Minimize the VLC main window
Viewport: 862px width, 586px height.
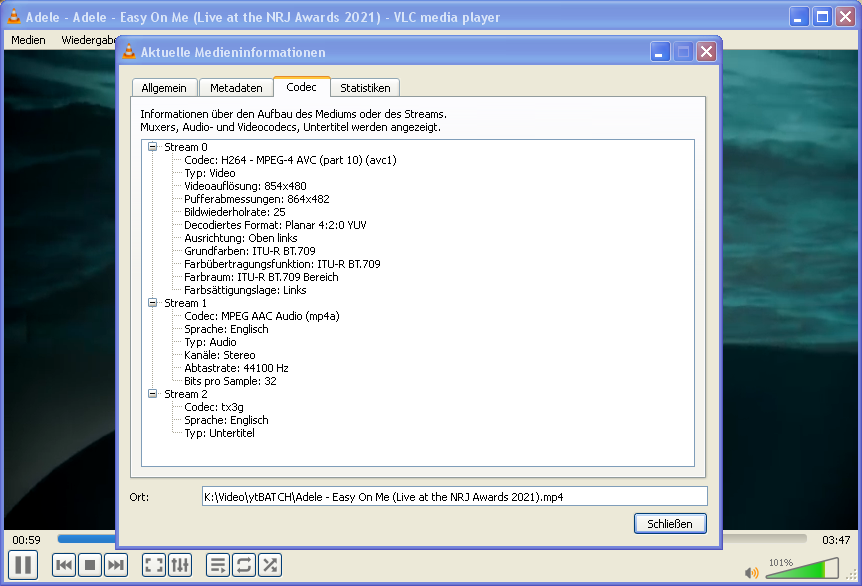(799, 17)
